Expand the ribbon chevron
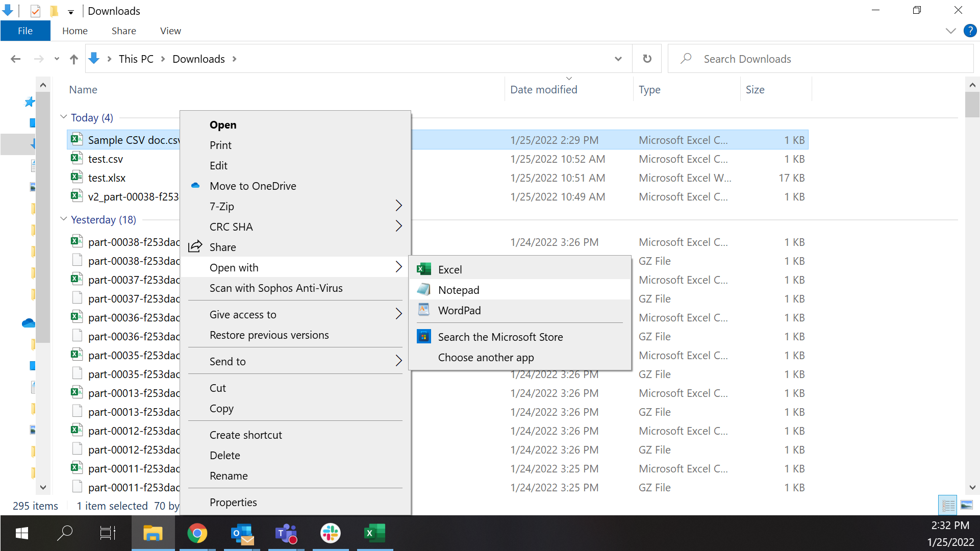The width and height of the screenshot is (980, 551). click(950, 31)
